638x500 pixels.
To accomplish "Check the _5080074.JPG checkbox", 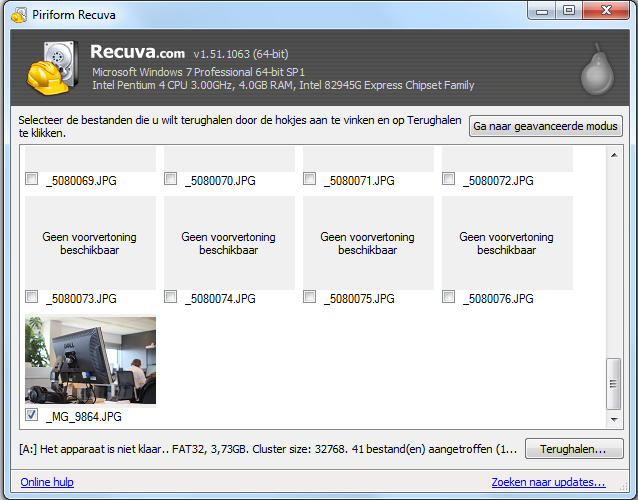I will pos(170,297).
